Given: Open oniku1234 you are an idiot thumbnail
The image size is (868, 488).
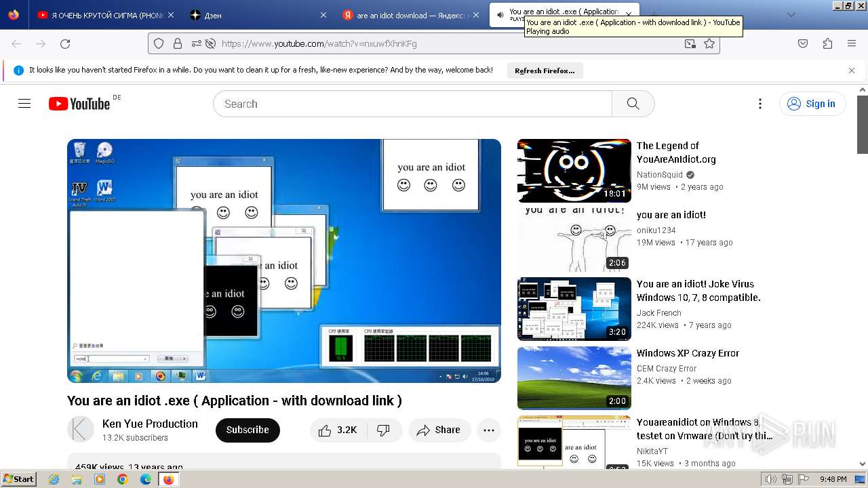Looking at the screenshot, I should [x=574, y=240].
